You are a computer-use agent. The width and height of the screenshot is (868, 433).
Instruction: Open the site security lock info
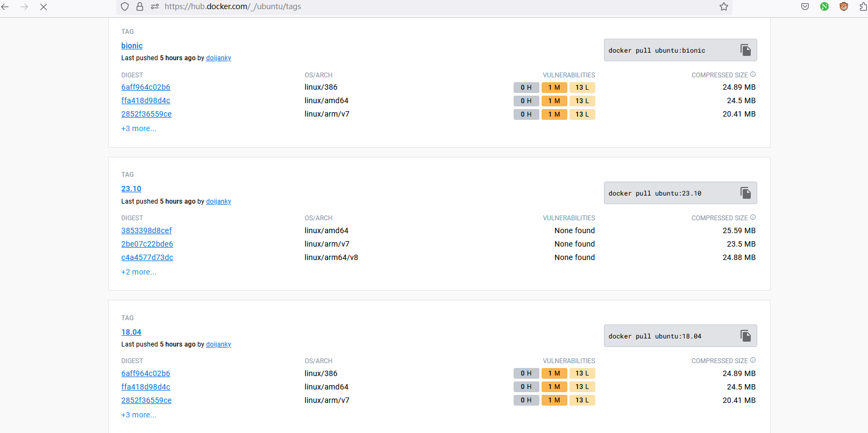point(140,6)
